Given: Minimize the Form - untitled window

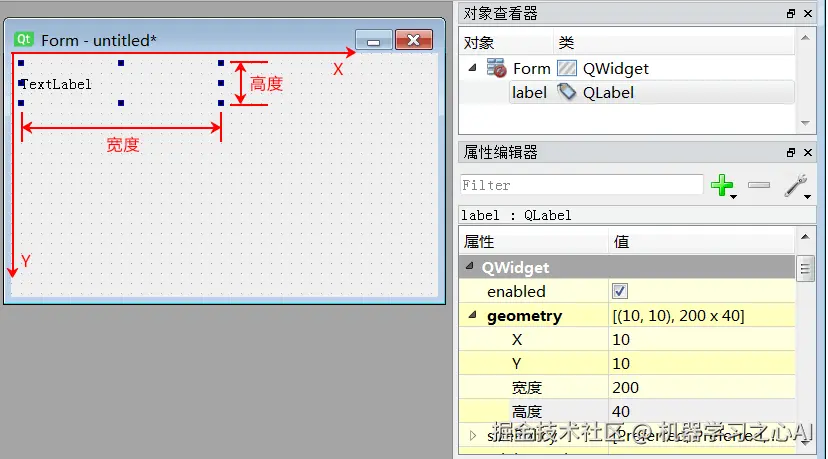Looking at the screenshot, I should click(x=373, y=40).
